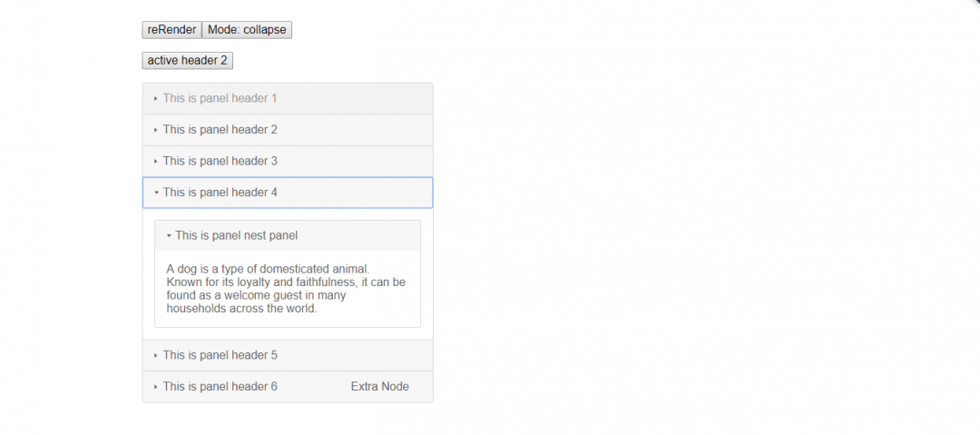Expand the This is panel header 5 title
980x435 pixels.
(220, 355)
